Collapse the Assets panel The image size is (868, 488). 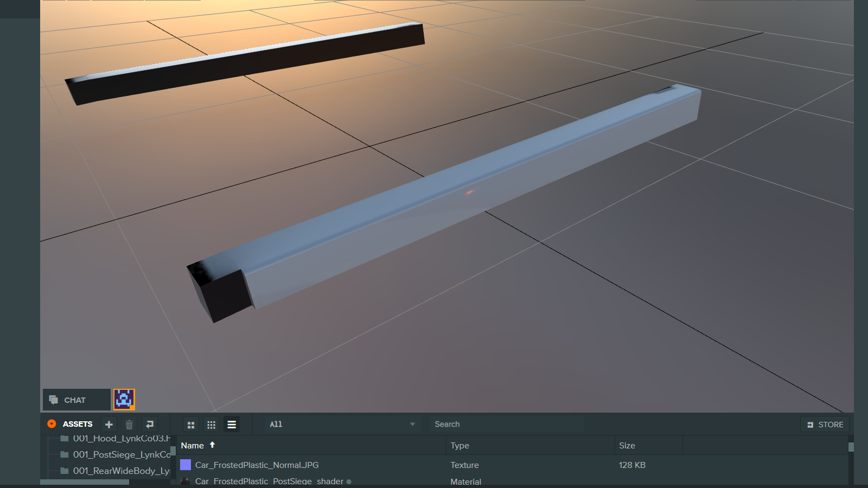coord(52,424)
